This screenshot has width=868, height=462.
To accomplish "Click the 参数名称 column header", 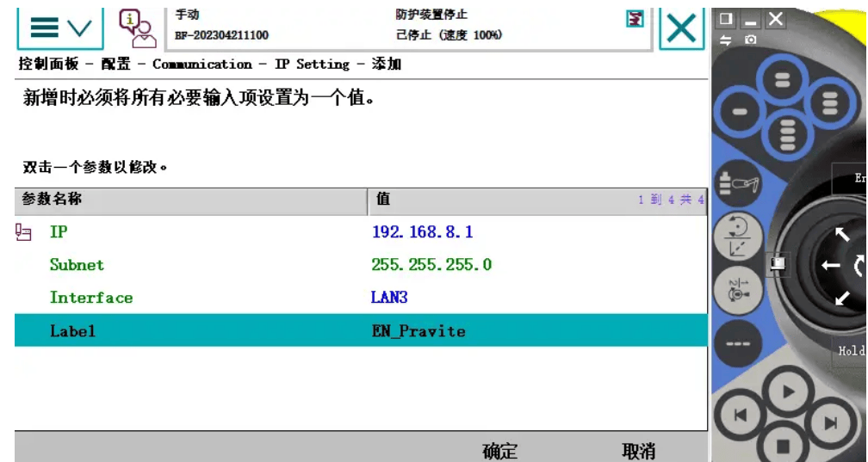I will click(x=191, y=200).
